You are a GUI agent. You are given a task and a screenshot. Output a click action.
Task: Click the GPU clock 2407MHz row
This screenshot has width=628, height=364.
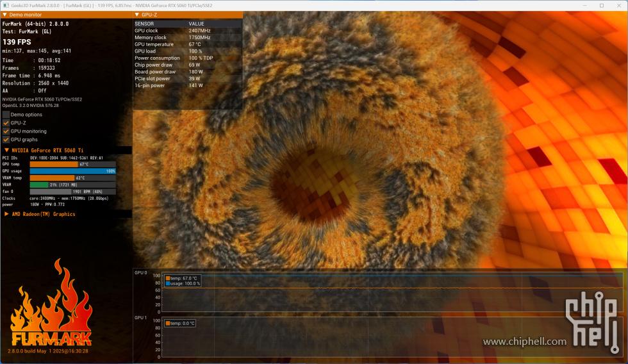(188, 30)
